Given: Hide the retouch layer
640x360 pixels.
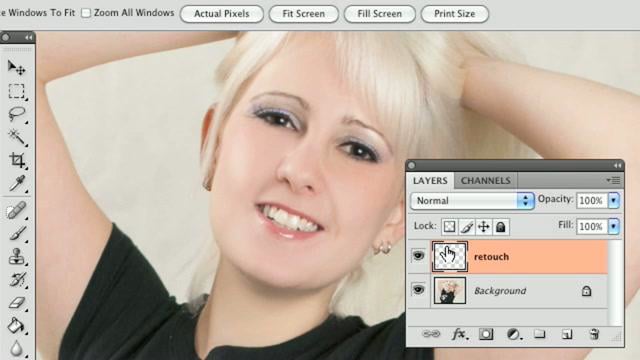Looking at the screenshot, I should 418,256.
